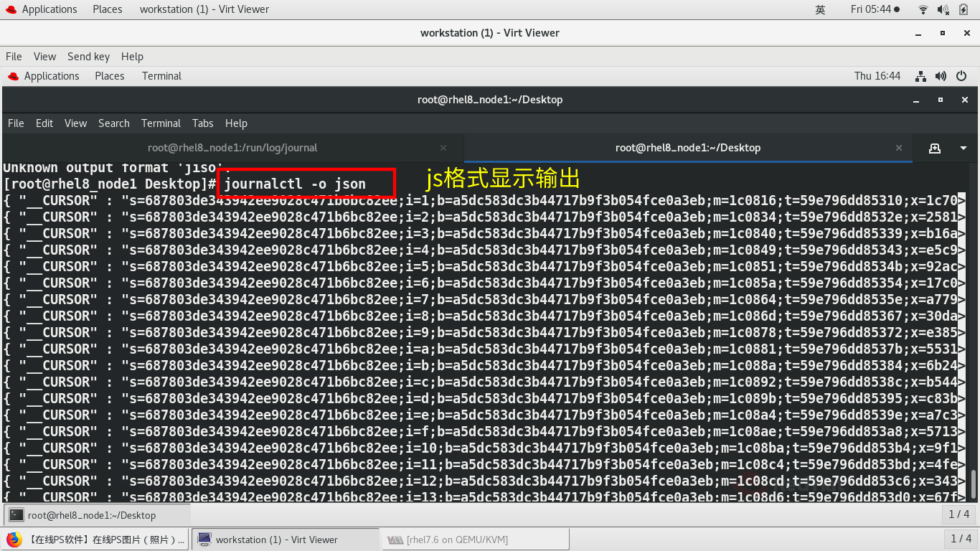This screenshot has height=551, width=980.
Task: Click the host power icon
Action: tap(963, 9)
